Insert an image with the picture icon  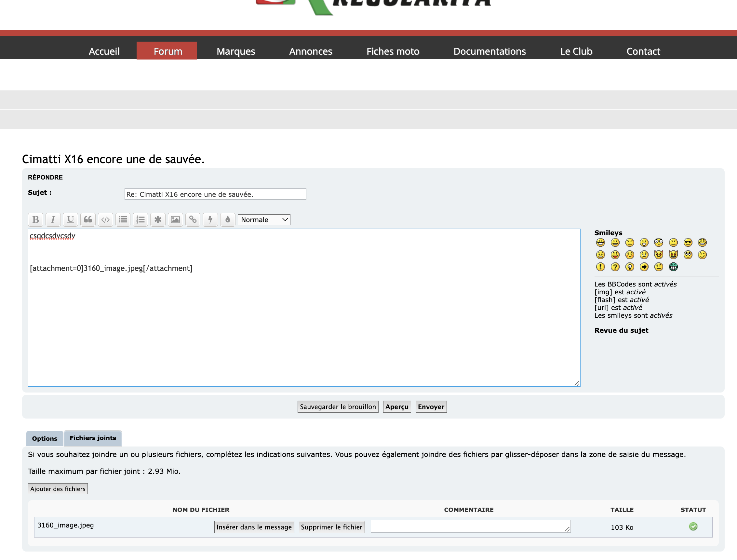[175, 220]
